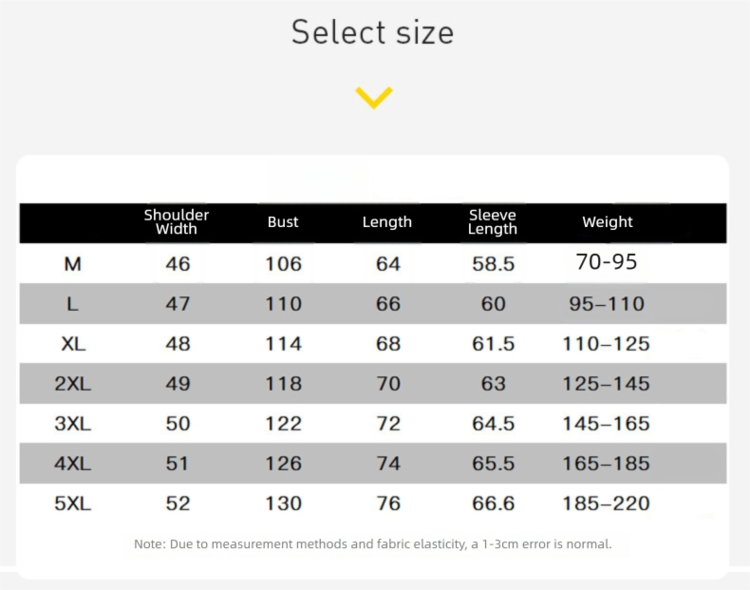Select the L size row label

[x=73, y=304]
